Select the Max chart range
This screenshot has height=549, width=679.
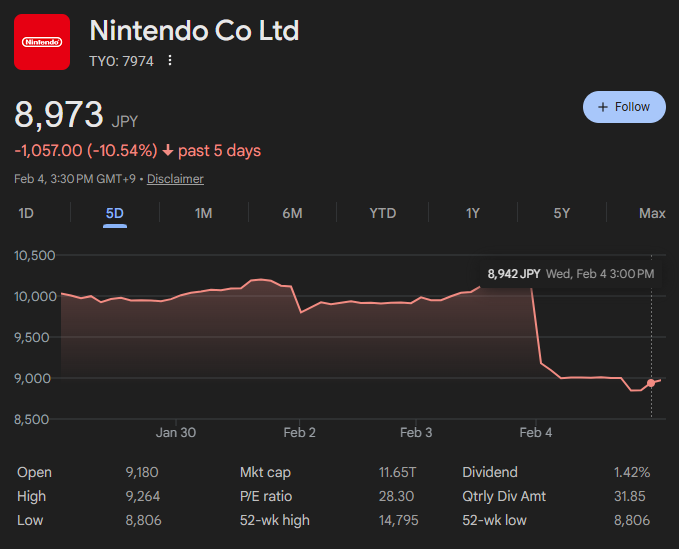pos(652,213)
